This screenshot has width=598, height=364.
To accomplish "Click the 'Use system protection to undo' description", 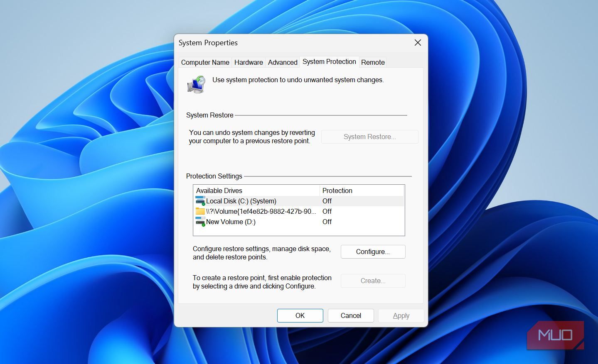I will pos(298,80).
